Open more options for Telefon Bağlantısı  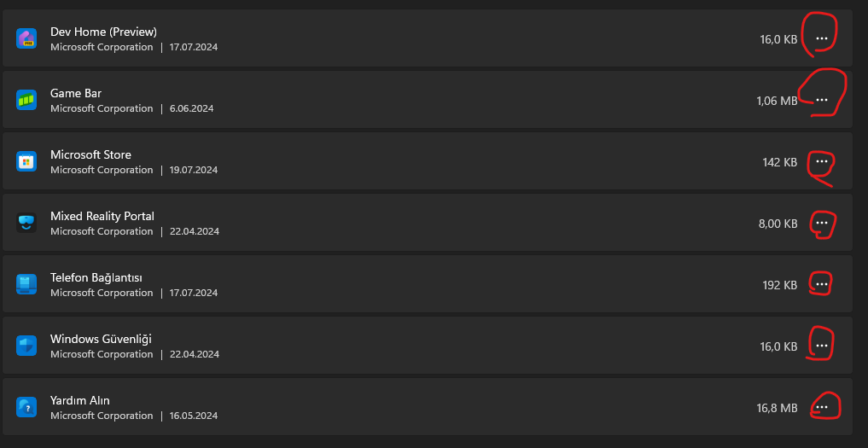click(x=821, y=285)
